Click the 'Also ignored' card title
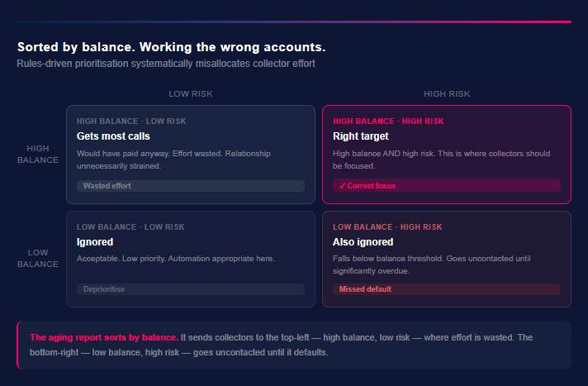Viewport: 588px width, 386px height. [x=363, y=242]
